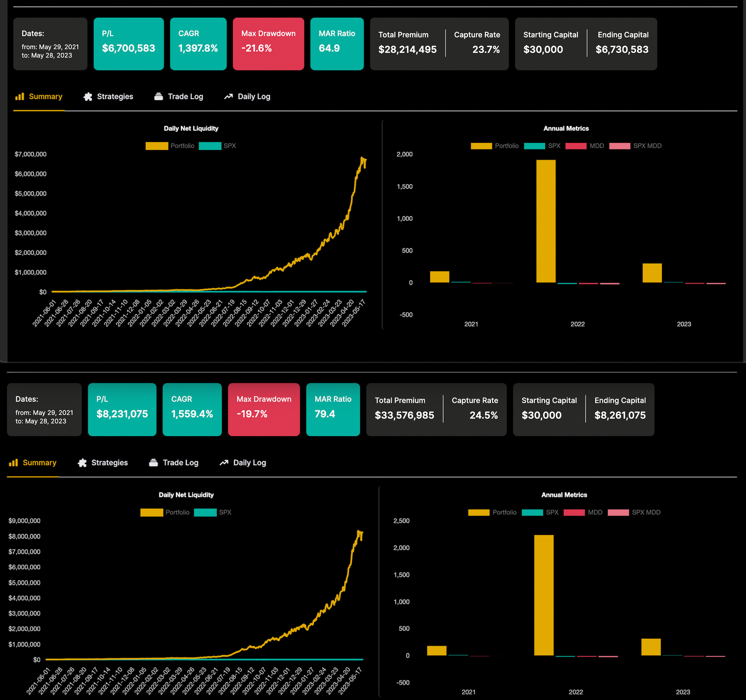
Task: Click the bar chart icon on the top Summary tab
Action: (19, 97)
